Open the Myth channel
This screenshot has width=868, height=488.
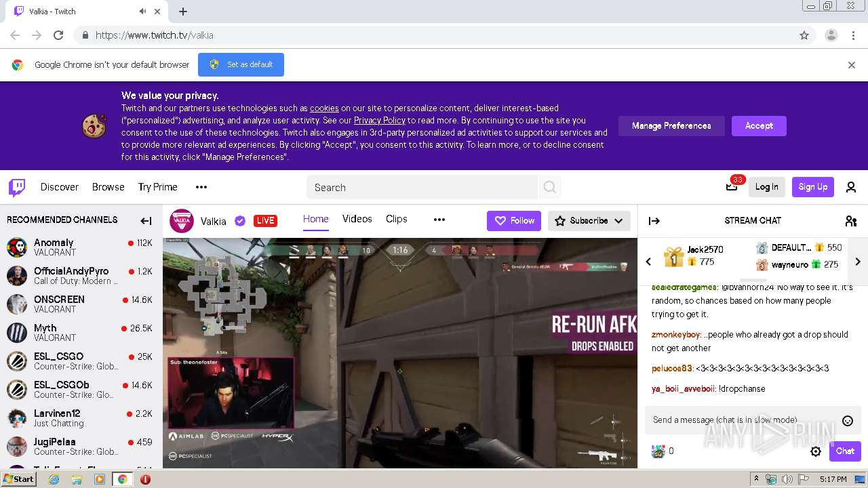(x=81, y=333)
